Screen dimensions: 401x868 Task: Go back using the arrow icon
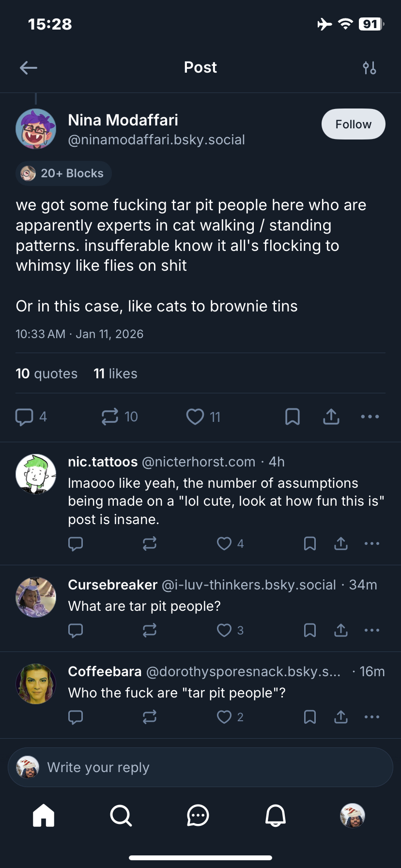coord(29,68)
